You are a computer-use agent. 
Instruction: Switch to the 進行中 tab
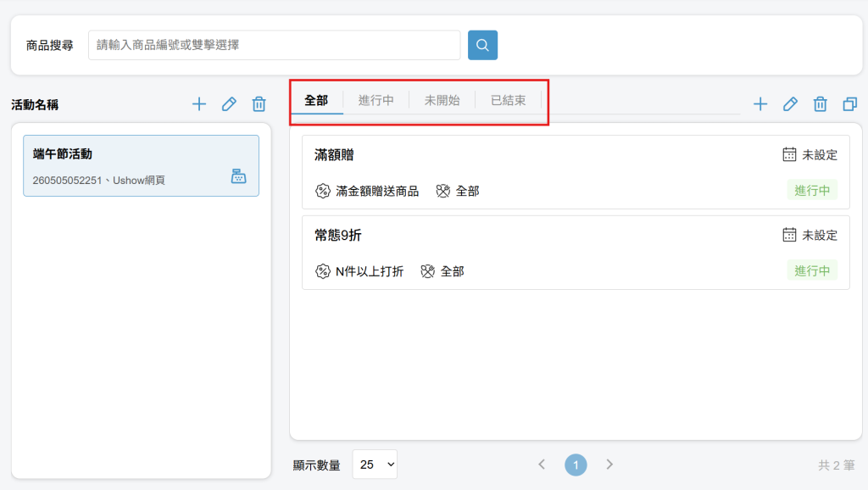tap(376, 100)
